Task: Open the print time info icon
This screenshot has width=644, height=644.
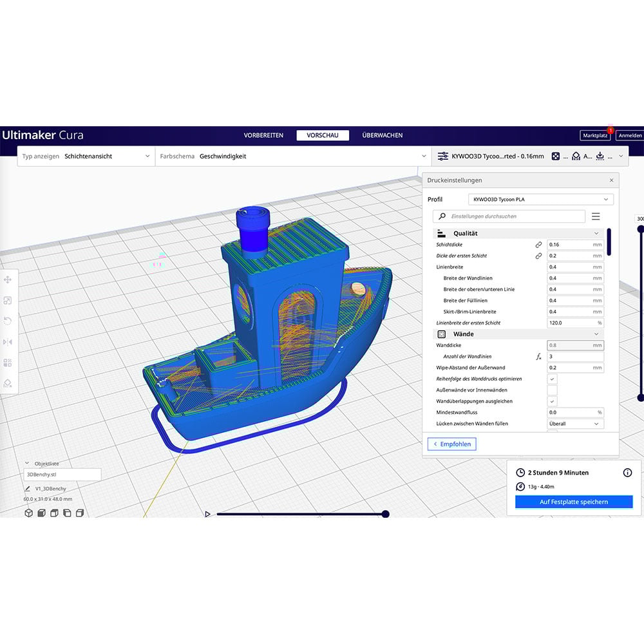Action: coord(627,473)
